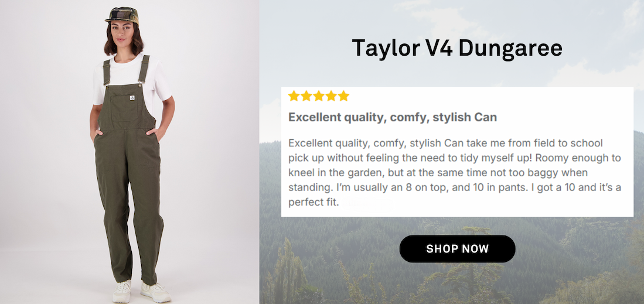The height and width of the screenshot is (304, 644).
Task: Select the second yellow rating star
Action: pos(306,96)
